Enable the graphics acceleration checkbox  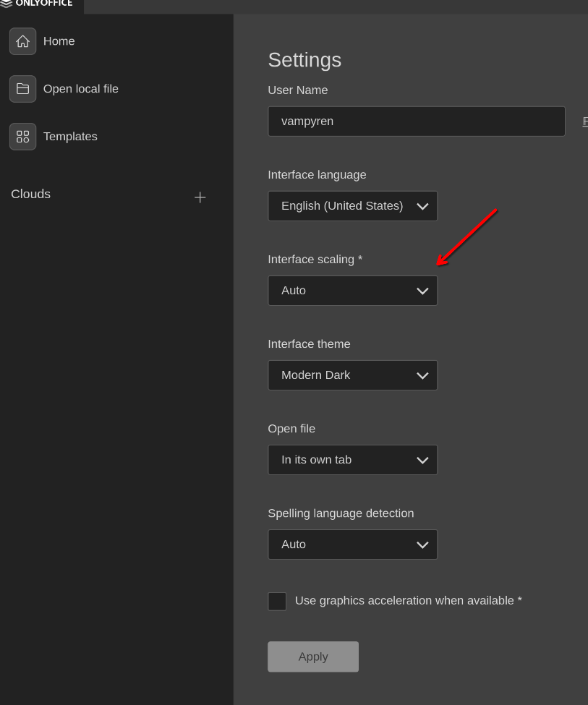tap(277, 602)
